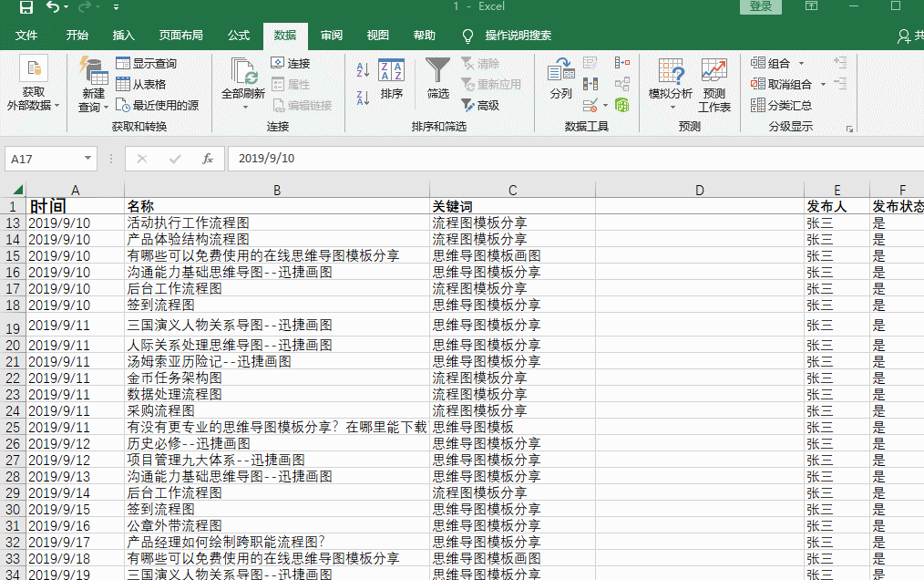
Task: Switch to the Insert (插入) tab
Action: pos(124,36)
